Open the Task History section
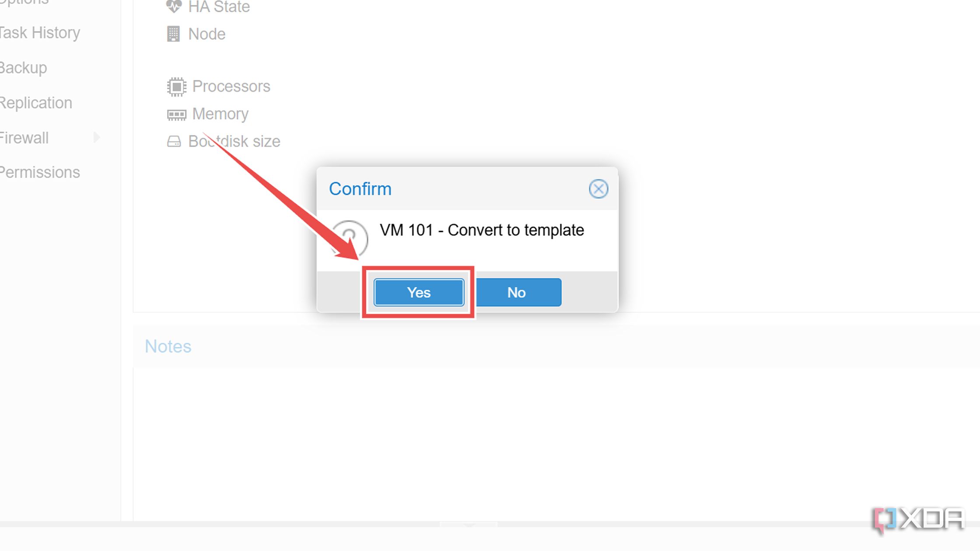Screen dimensions: 980x551 [x=40, y=33]
